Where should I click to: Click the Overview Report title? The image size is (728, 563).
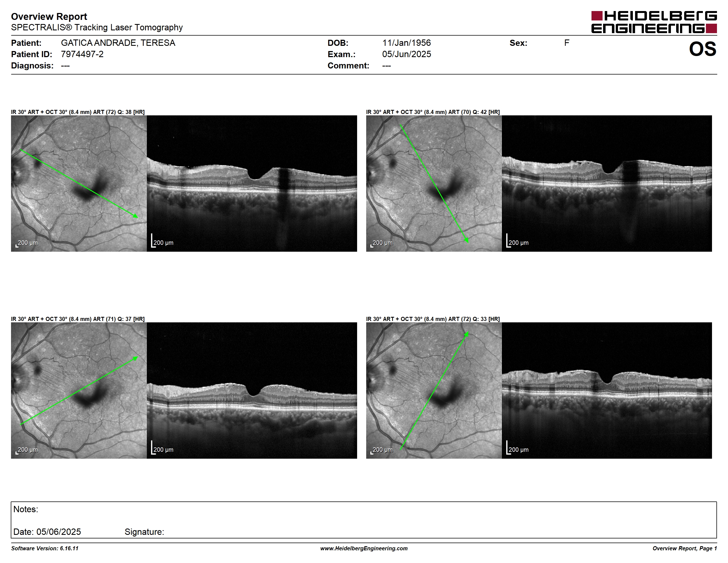coord(49,16)
